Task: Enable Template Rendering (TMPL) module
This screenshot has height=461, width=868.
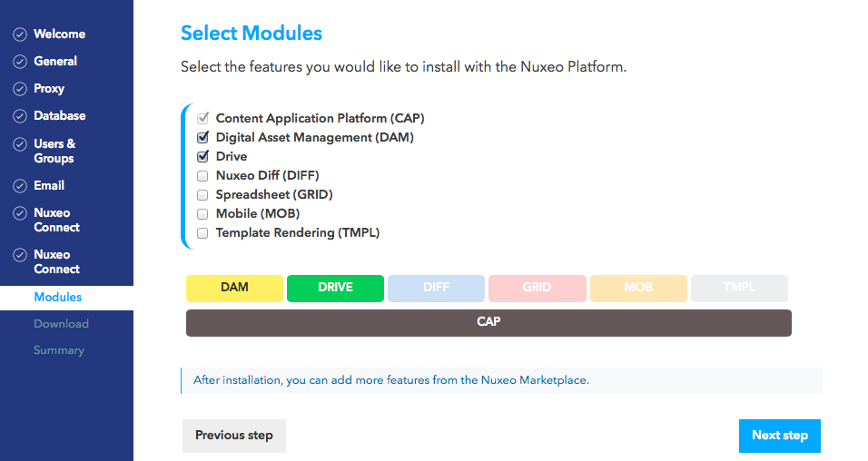Action: (202, 233)
